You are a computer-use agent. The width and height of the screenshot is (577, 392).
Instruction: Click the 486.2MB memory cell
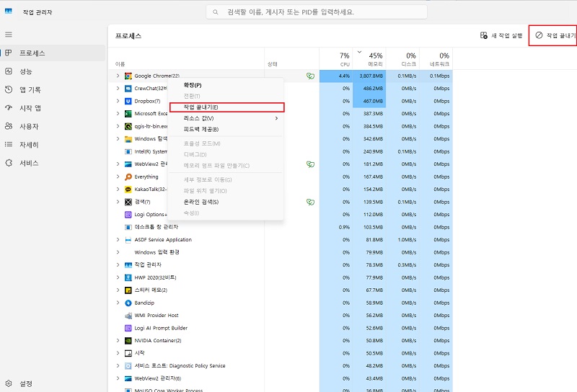pos(369,89)
